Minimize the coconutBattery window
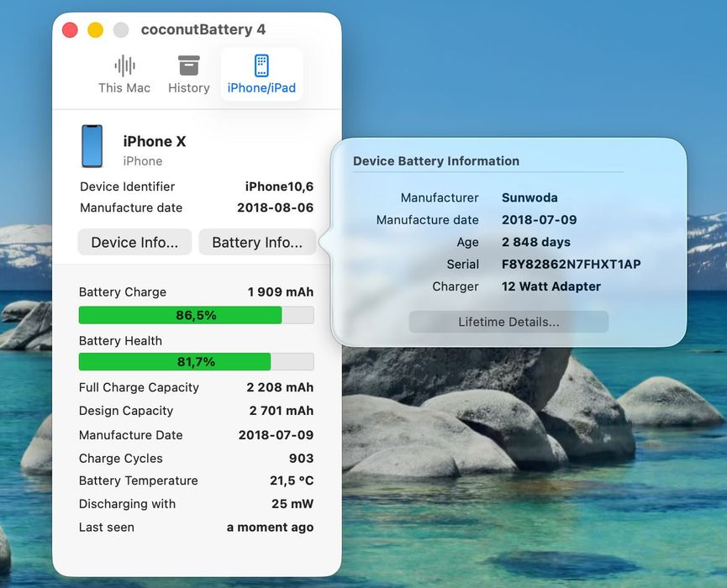This screenshot has height=588, width=727. pyautogui.click(x=96, y=29)
